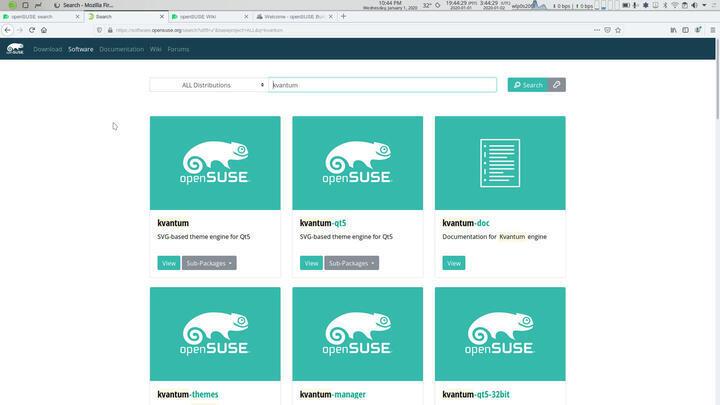Screen dimensions: 720x405
Task: Open the volume speaker tray icon
Action: click(x=694, y=5)
